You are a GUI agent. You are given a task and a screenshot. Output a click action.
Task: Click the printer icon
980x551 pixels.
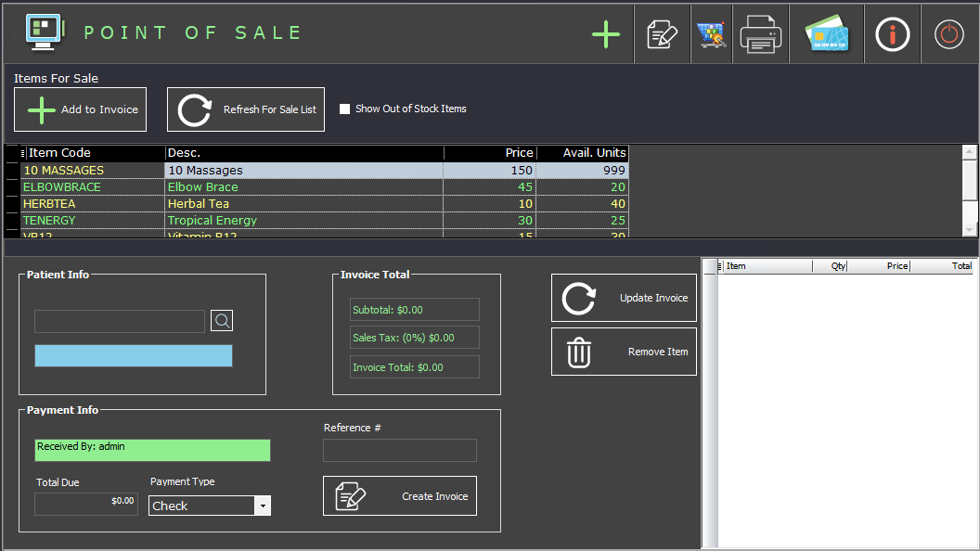761,35
